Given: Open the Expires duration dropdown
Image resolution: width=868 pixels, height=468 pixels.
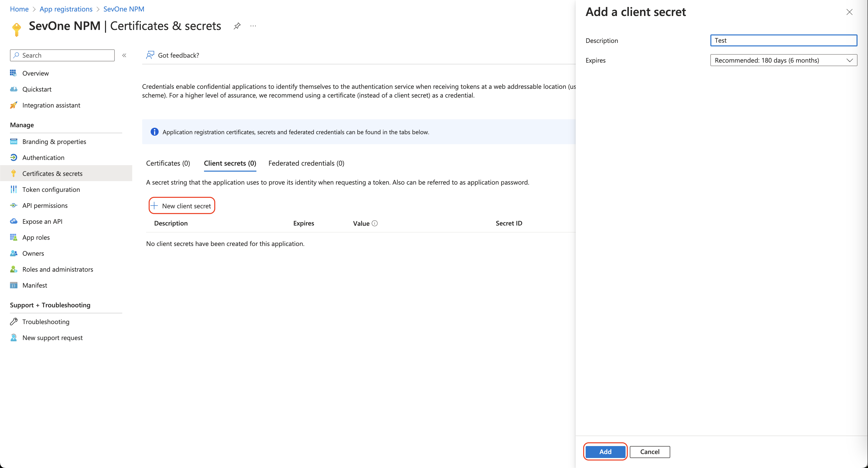Looking at the screenshot, I should 783,60.
